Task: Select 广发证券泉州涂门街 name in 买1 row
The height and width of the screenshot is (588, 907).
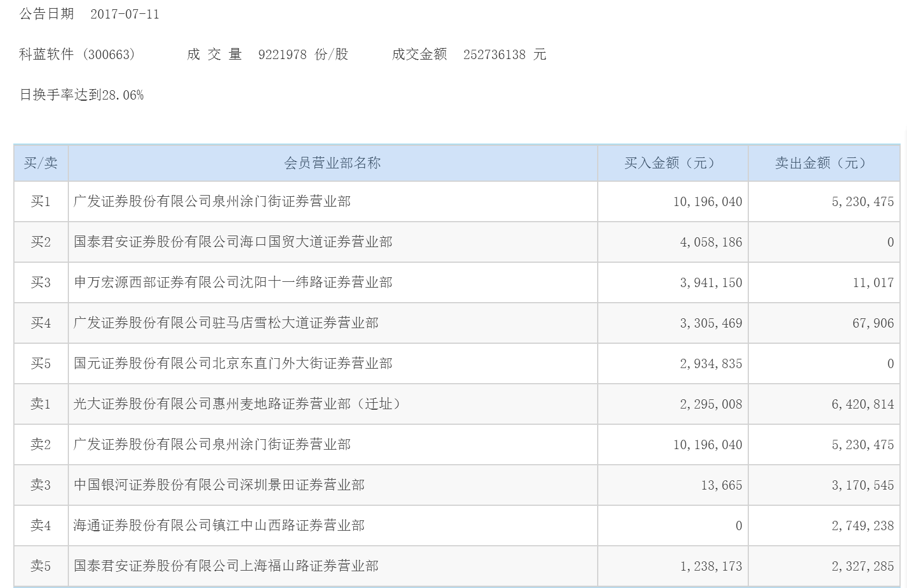Action: 212,201
